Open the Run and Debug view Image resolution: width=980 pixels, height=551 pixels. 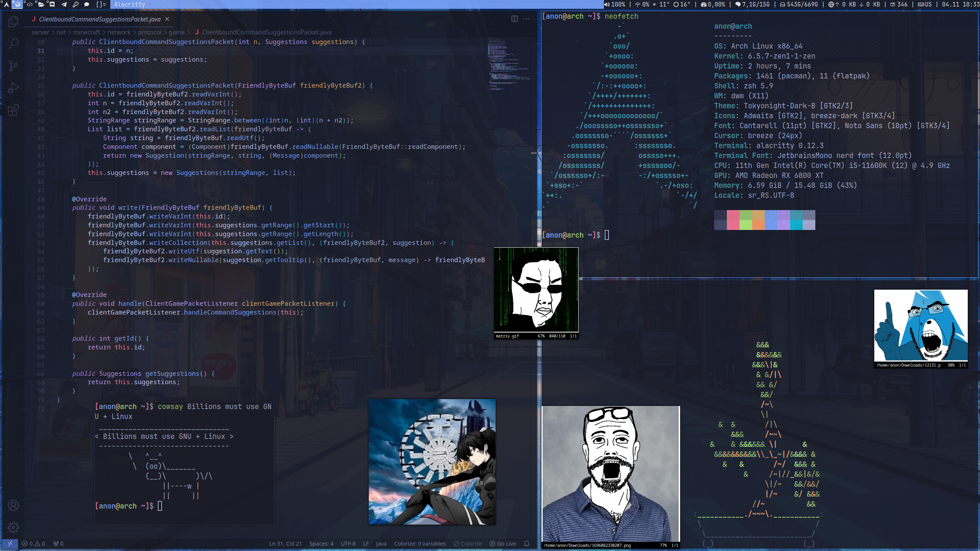[x=13, y=88]
